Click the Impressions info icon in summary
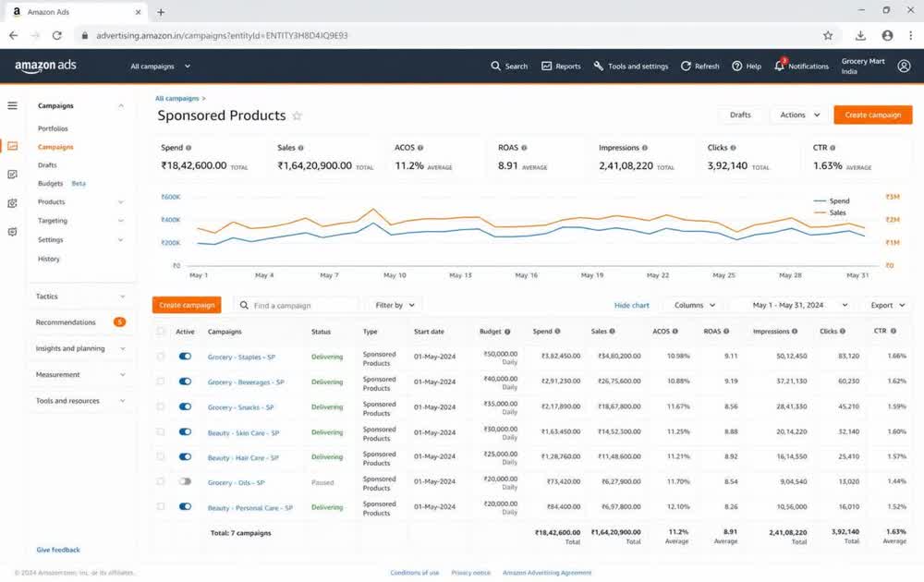 645,148
